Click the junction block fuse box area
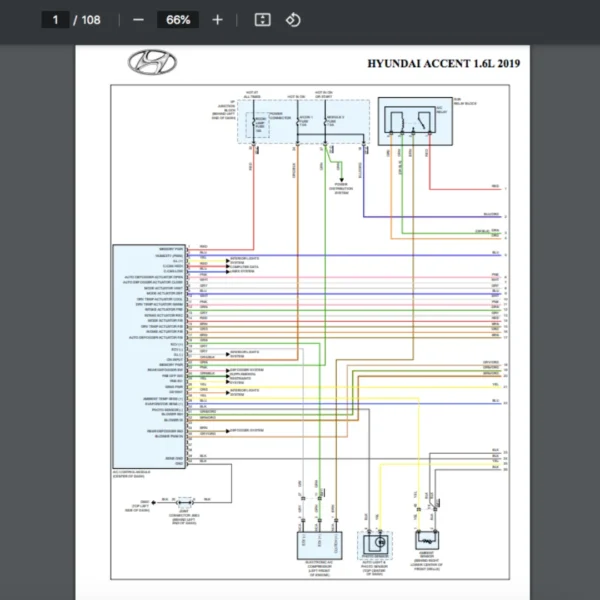600x600 pixels. click(x=300, y=120)
